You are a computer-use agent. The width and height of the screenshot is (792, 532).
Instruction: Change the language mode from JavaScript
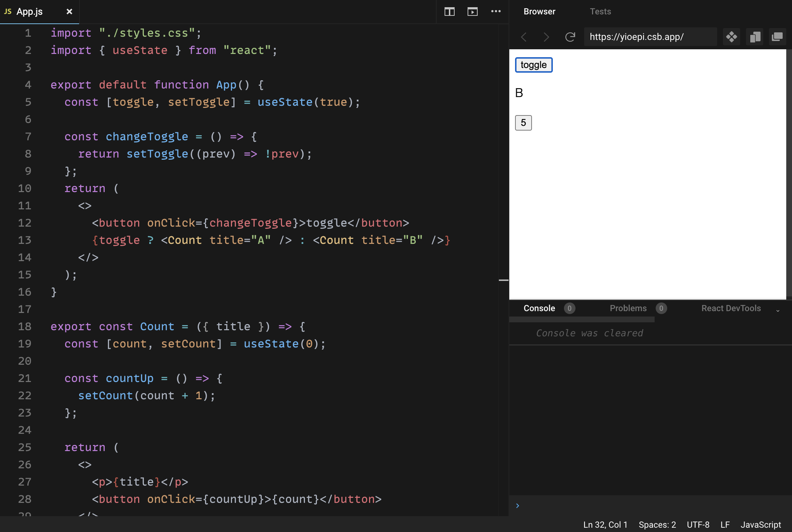[761, 524]
